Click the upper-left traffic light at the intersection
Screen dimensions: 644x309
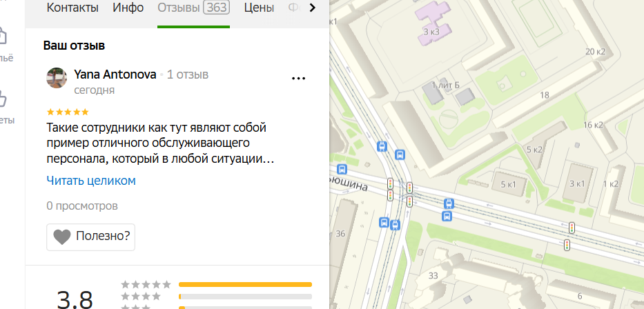click(390, 183)
